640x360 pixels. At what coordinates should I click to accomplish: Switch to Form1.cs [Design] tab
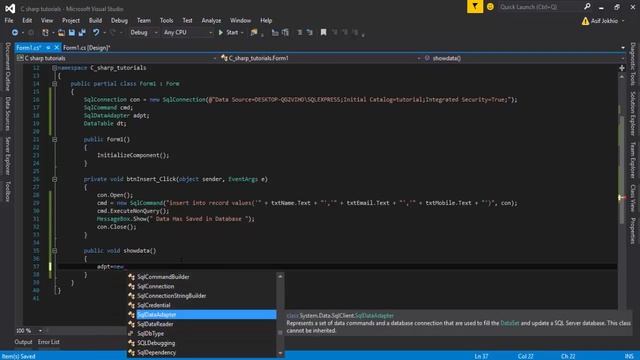(87, 48)
